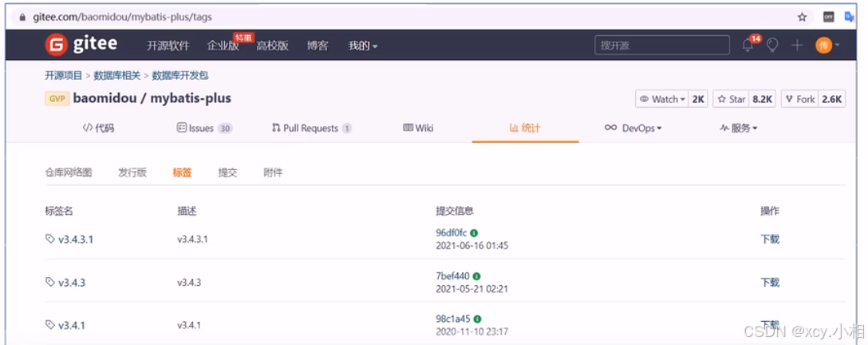
Task: Open commit 7bef440
Action: [453, 276]
